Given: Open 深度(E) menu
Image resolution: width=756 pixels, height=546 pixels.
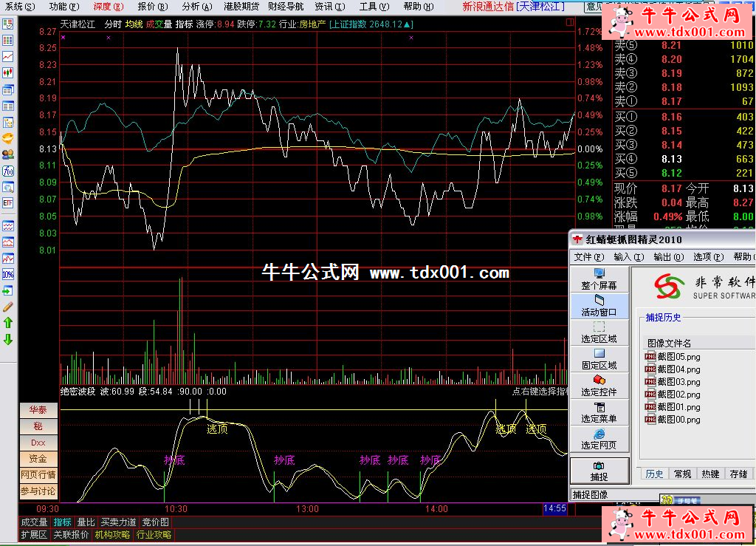Looking at the screenshot, I should [108, 7].
